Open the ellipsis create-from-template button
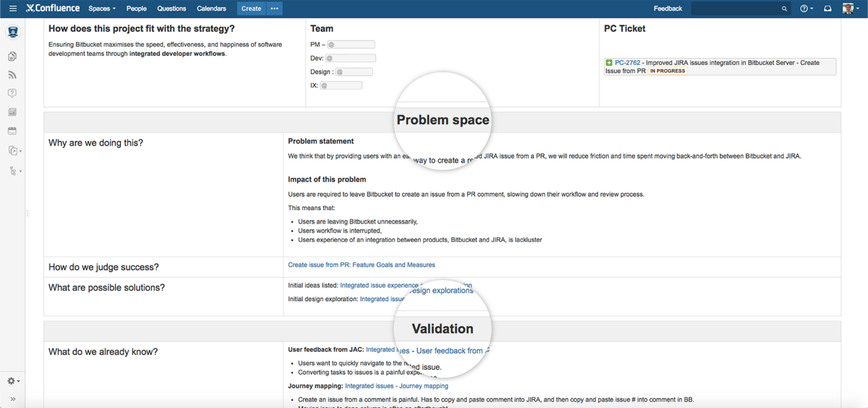 pyautogui.click(x=274, y=8)
